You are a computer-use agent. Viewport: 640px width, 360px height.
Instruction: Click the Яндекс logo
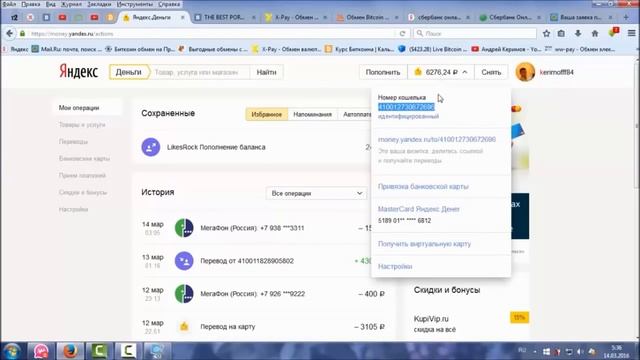coord(78,72)
